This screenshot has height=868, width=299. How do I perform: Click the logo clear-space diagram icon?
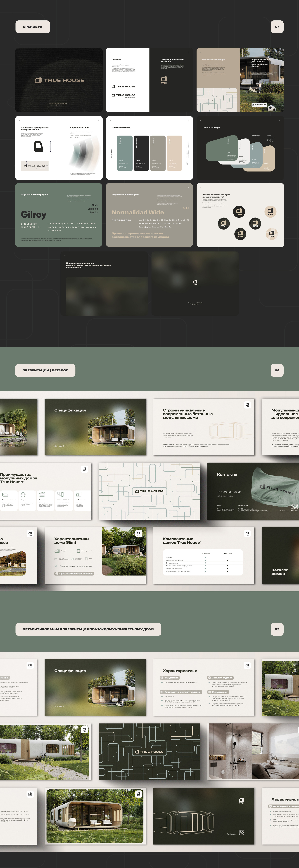39,147
